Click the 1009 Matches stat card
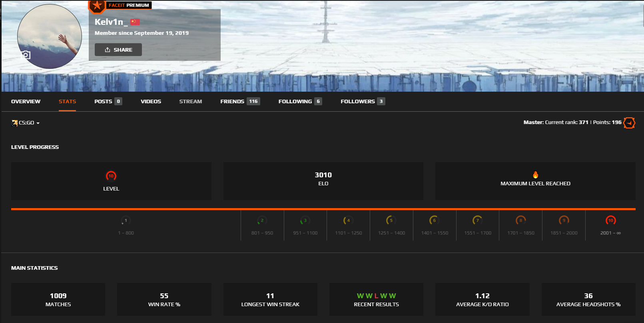 tap(58, 299)
